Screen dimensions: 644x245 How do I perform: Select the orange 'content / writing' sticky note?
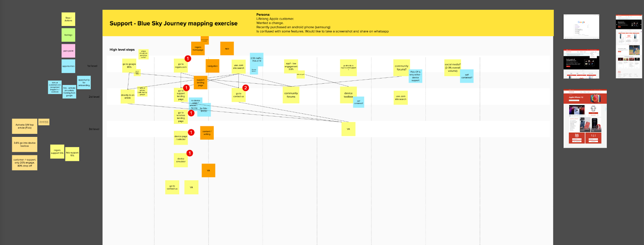[x=207, y=133]
